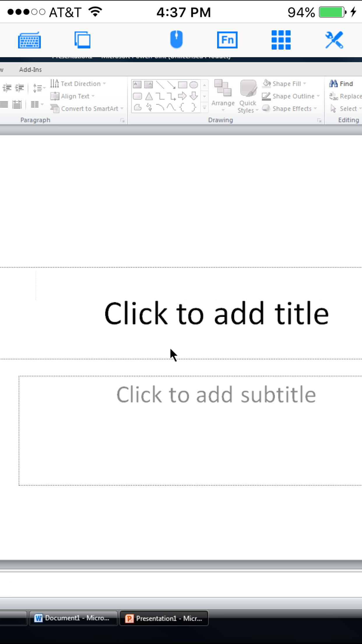Open the Shape Outline dropdown

click(291, 96)
